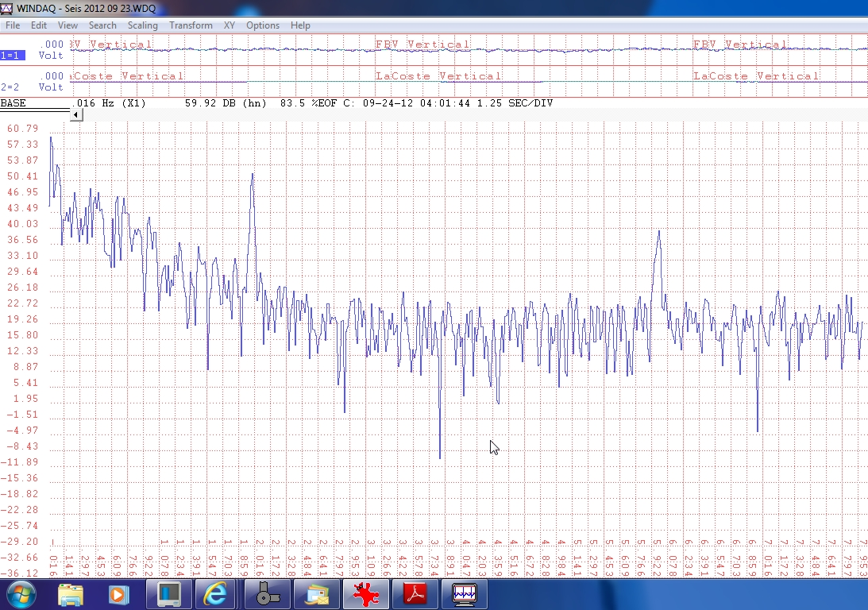
Task: Open the Windows Start orb
Action: click(x=21, y=595)
